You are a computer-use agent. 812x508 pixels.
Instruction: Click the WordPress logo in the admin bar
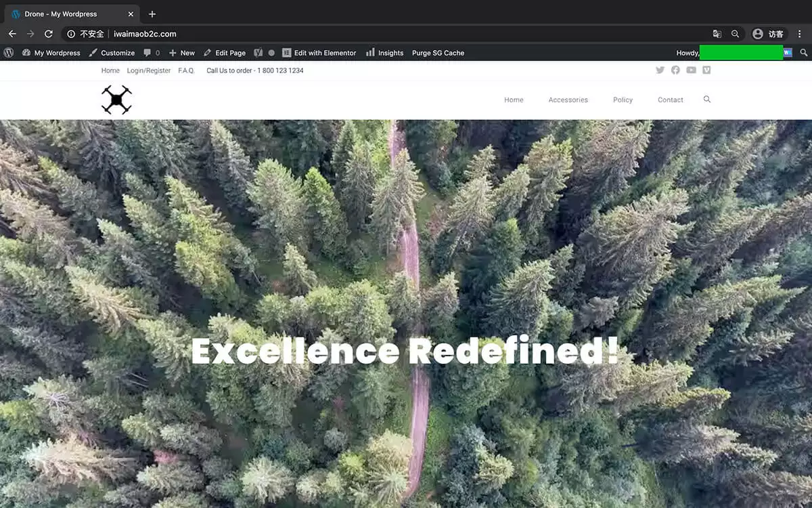[9, 53]
